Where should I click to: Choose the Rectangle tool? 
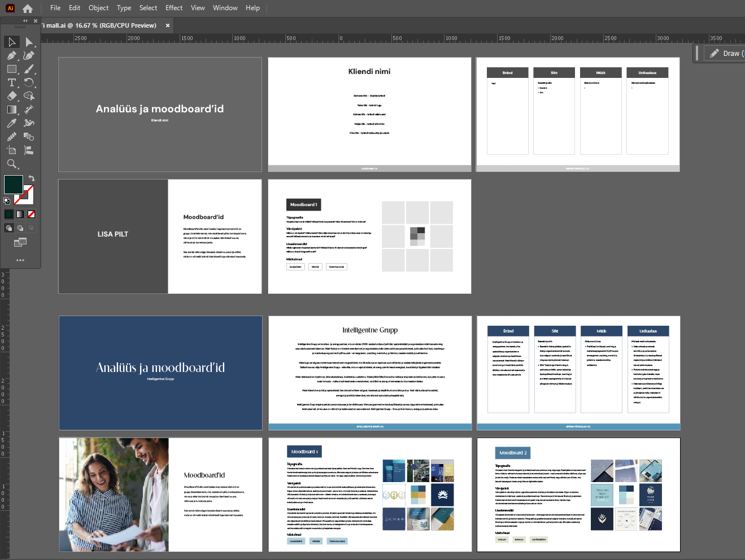(x=11, y=69)
